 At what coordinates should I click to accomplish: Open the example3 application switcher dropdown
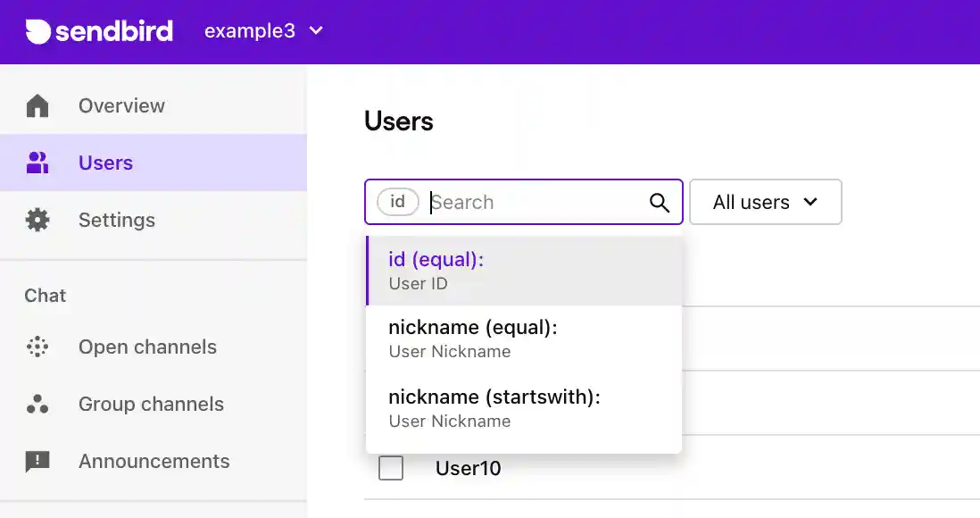pos(263,30)
